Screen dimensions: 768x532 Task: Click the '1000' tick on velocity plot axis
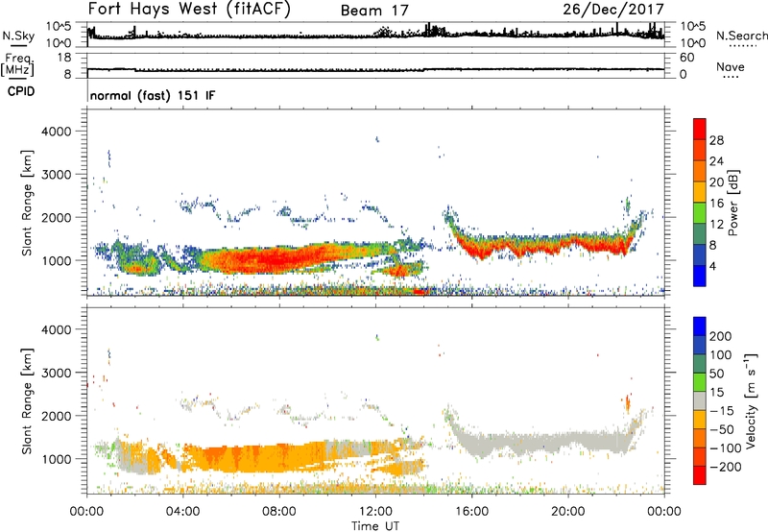click(57, 459)
